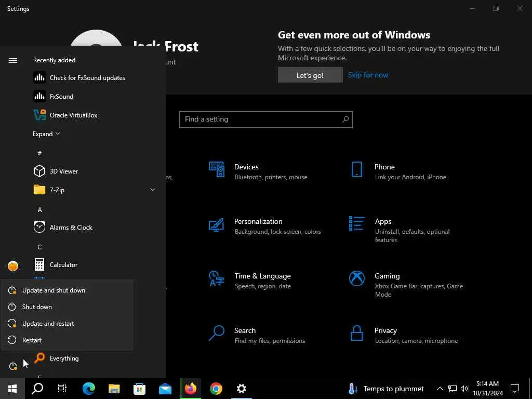This screenshot has width=532, height=399.
Task: Launch Oracle VirtualBox
Action: point(73,115)
